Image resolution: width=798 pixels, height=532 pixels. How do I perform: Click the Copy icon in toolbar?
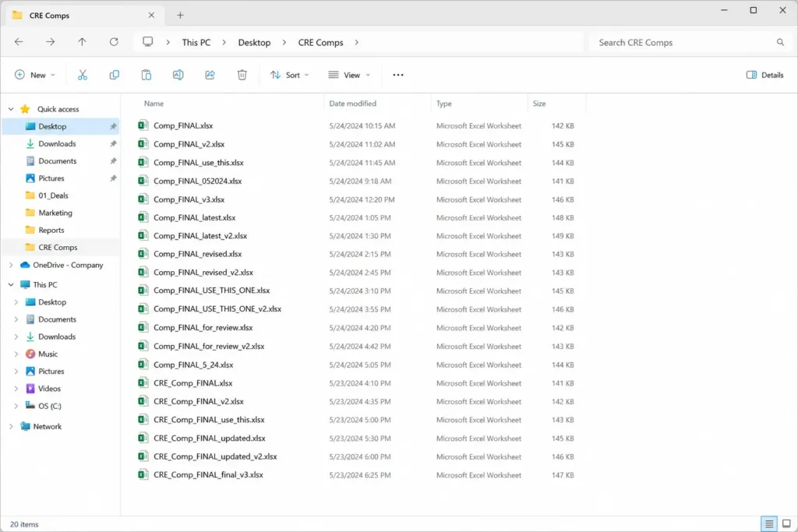coord(114,75)
